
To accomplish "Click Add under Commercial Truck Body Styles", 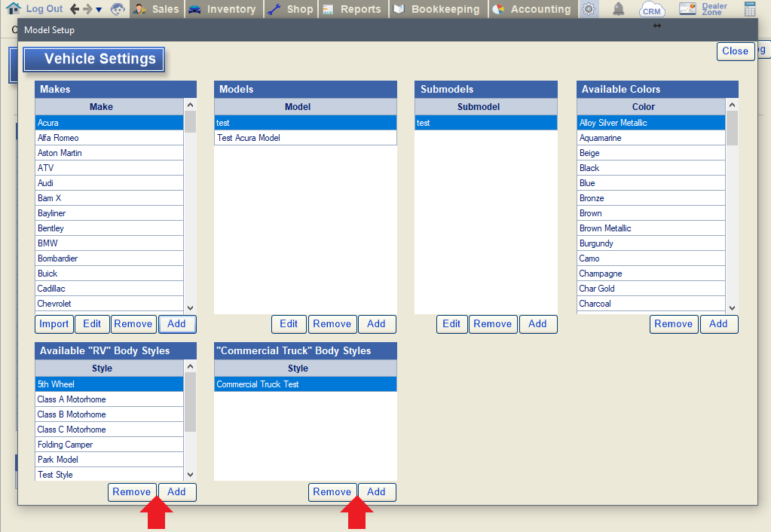I will pyautogui.click(x=377, y=492).
